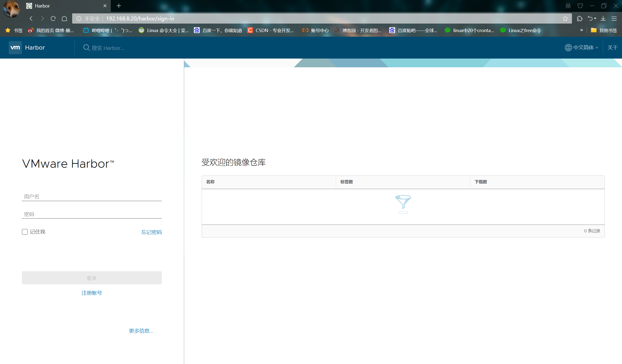The height and width of the screenshot is (364, 622).
Task: Click the 密码 input field
Action: tap(92, 214)
